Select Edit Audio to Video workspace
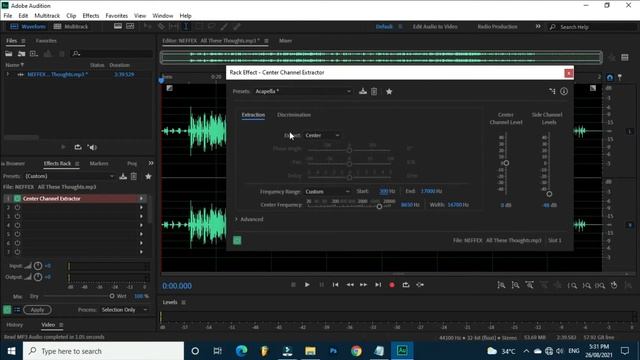 (x=435, y=27)
